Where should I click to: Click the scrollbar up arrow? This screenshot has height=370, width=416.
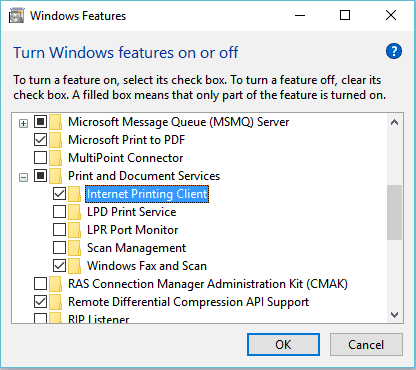point(395,122)
